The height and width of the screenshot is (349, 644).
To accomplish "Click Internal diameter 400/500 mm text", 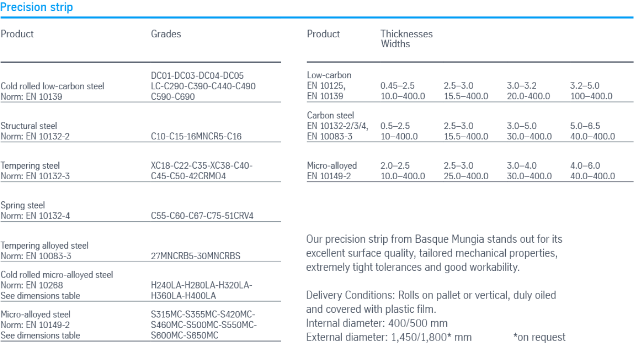I will 377,323.
